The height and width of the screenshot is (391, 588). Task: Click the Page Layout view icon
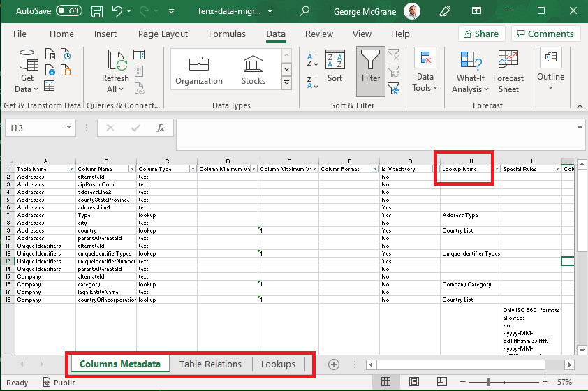click(x=415, y=382)
